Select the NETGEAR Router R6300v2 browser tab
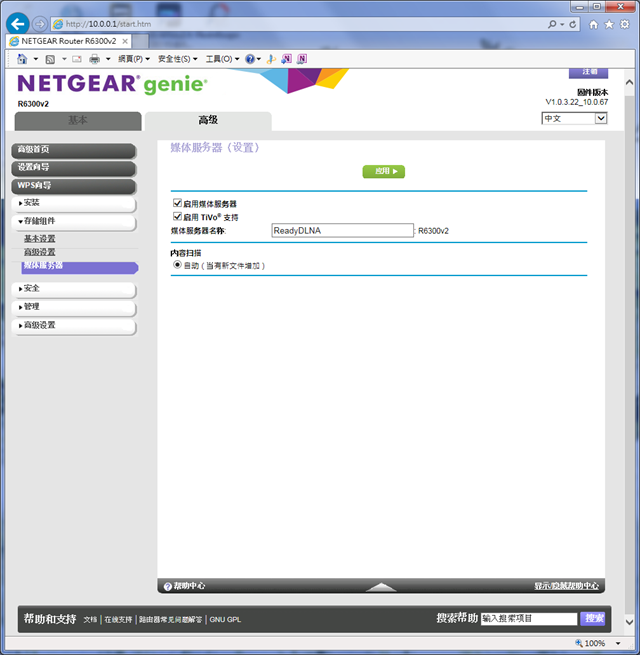The height and width of the screenshot is (655, 640). click(69, 41)
